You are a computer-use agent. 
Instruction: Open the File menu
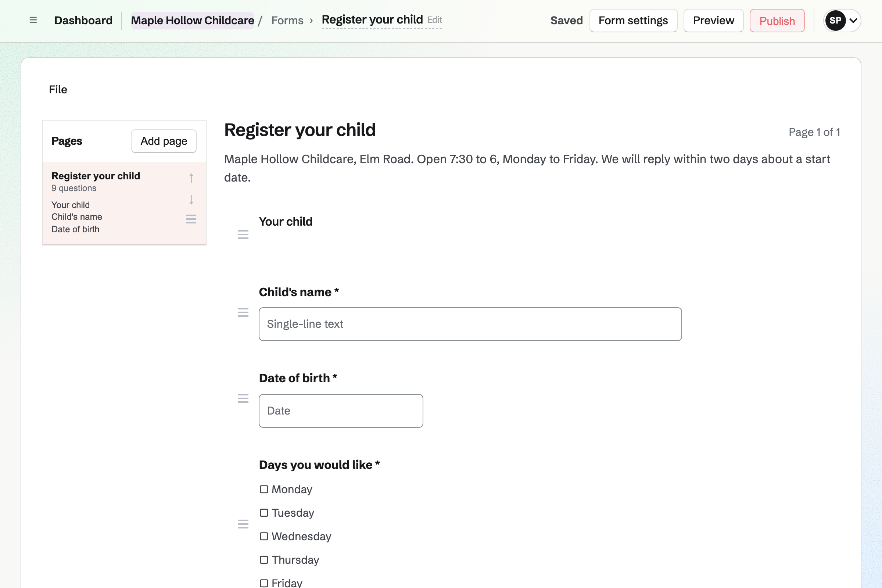pyautogui.click(x=58, y=90)
